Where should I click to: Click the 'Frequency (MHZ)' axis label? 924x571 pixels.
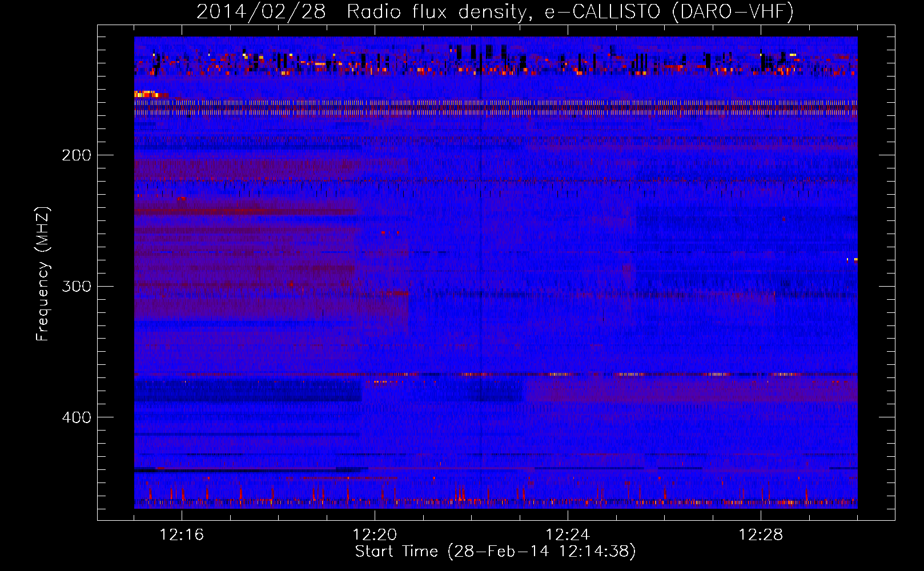point(42,274)
